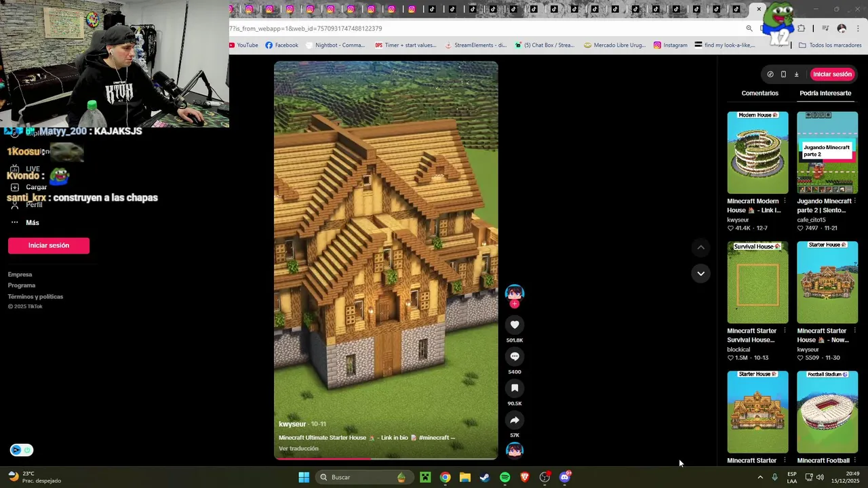The height and width of the screenshot is (488, 868).
Task: Open the spinning sound disc below share
Action: 515,450
